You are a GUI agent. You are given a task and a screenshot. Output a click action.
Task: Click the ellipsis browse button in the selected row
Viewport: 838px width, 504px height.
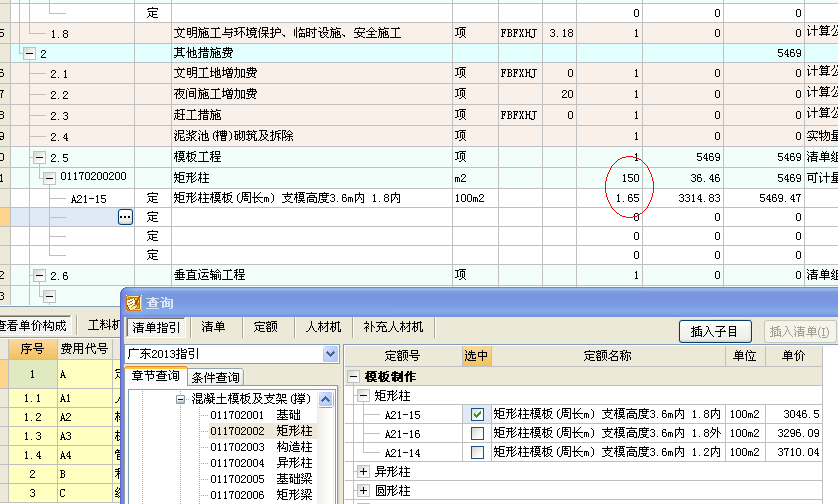click(125, 217)
